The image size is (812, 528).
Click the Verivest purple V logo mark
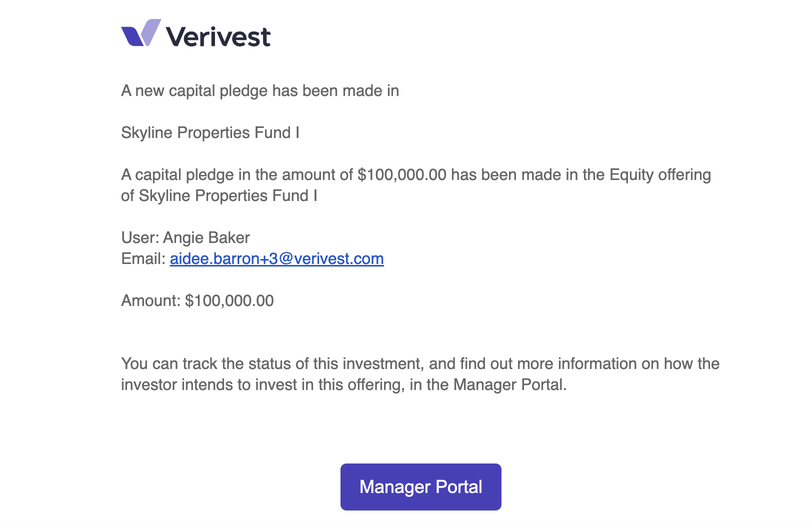tap(141, 32)
